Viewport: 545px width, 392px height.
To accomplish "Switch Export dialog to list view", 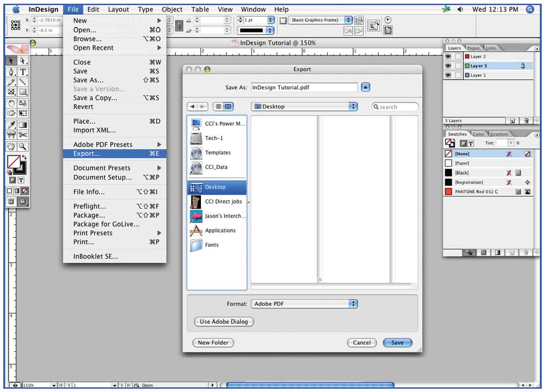I will click(218, 106).
